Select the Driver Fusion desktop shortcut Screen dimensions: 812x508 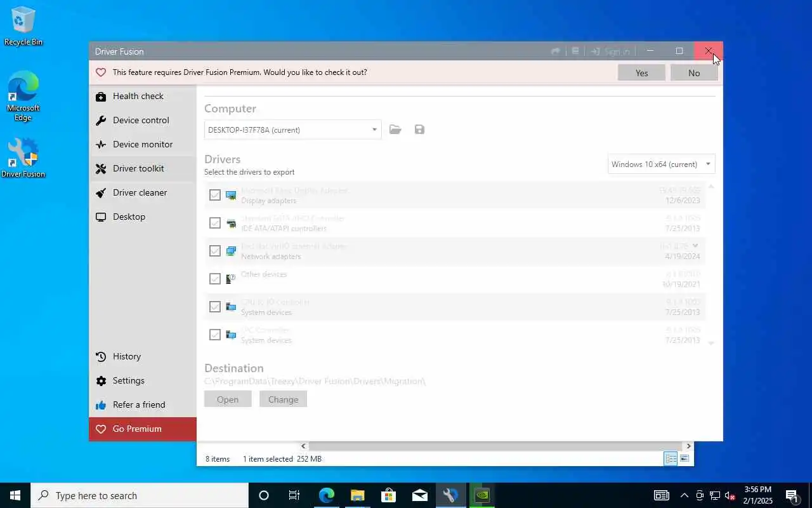[23, 159]
